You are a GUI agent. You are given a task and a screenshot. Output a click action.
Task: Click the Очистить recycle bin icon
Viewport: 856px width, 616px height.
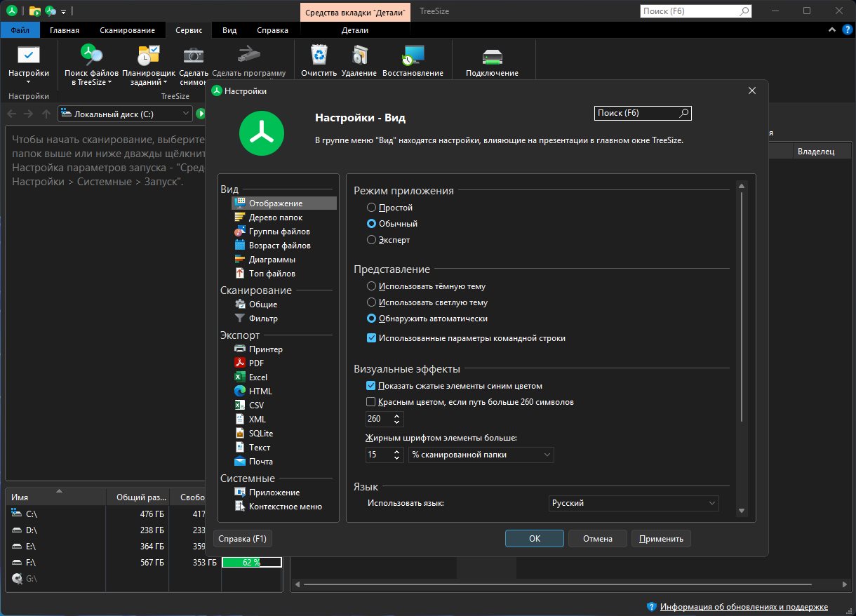coord(319,56)
